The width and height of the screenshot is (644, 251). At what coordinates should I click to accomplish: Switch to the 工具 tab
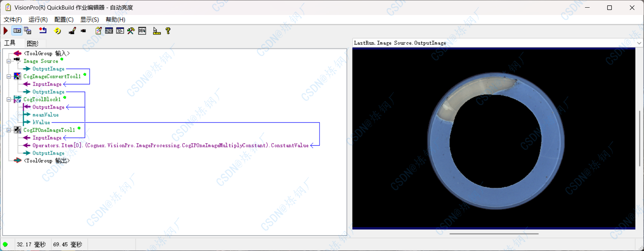[x=10, y=43]
